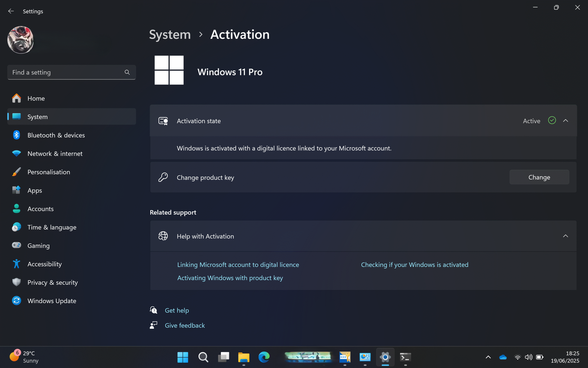The height and width of the screenshot is (368, 588).
Task: Click the Get help headset icon
Action: [x=154, y=310]
